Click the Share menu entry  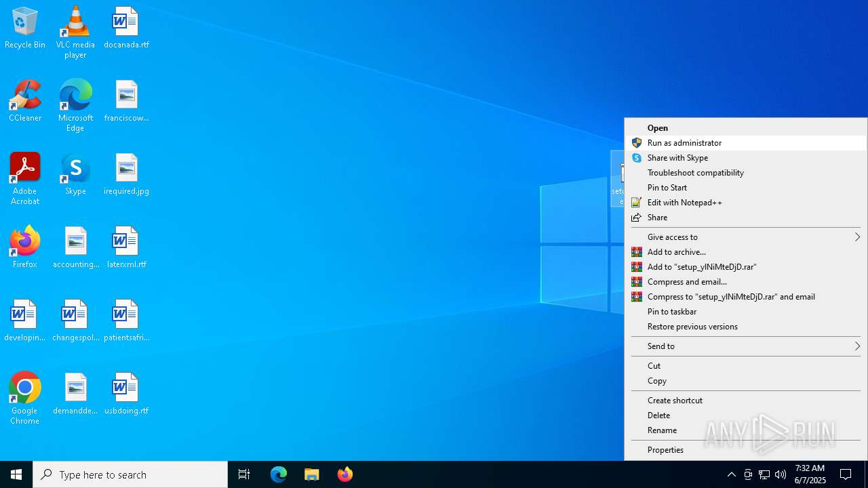(x=746, y=218)
